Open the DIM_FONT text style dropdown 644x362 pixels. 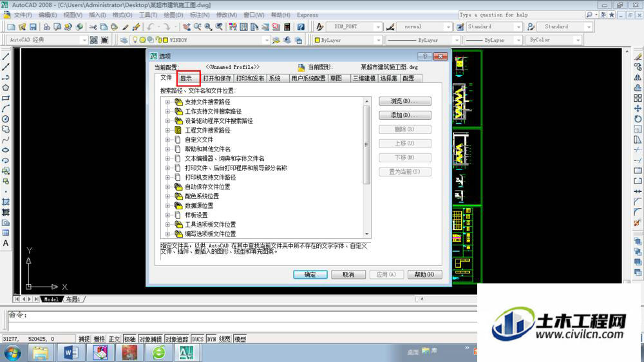tap(354, 26)
